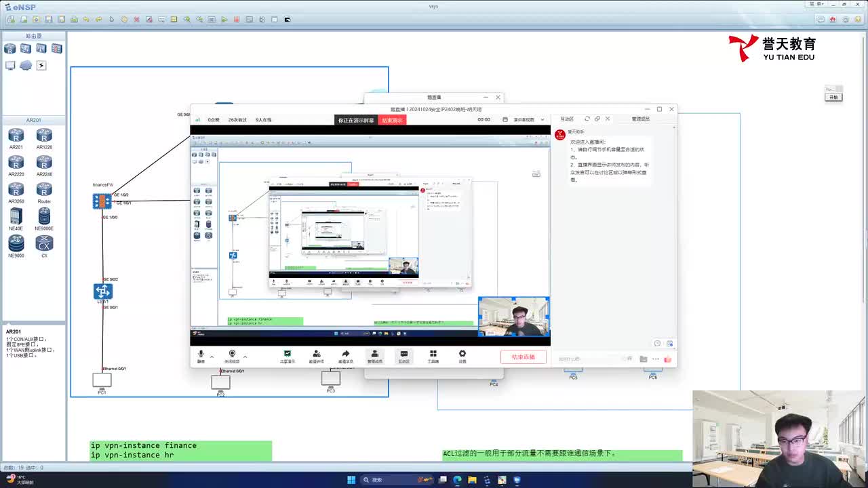Open the manage members button
This screenshot has width=868, height=488.
(x=375, y=357)
